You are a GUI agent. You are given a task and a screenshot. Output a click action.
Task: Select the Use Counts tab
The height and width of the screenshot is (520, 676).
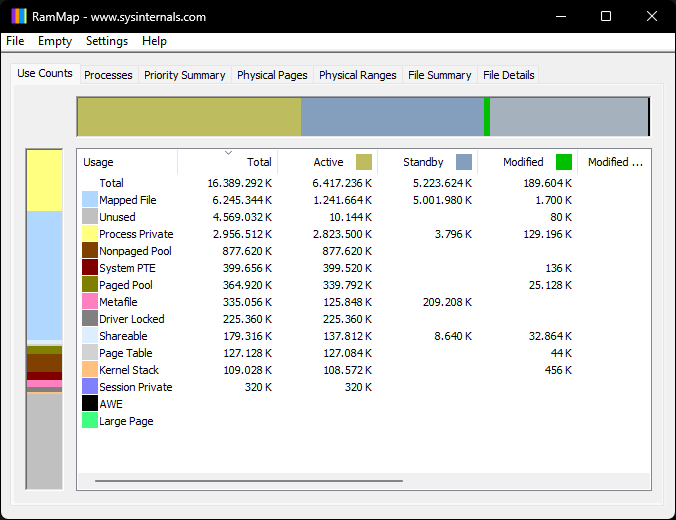(x=45, y=73)
